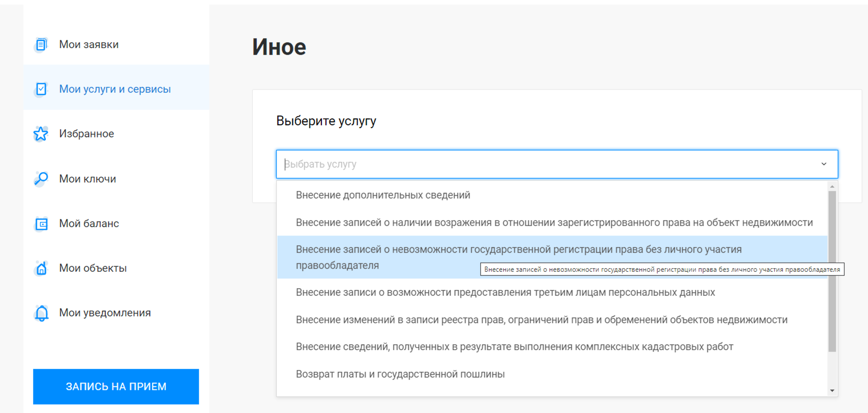Click the scrollbar up arrow in dropdown list

pyautogui.click(x=832, y=186)
